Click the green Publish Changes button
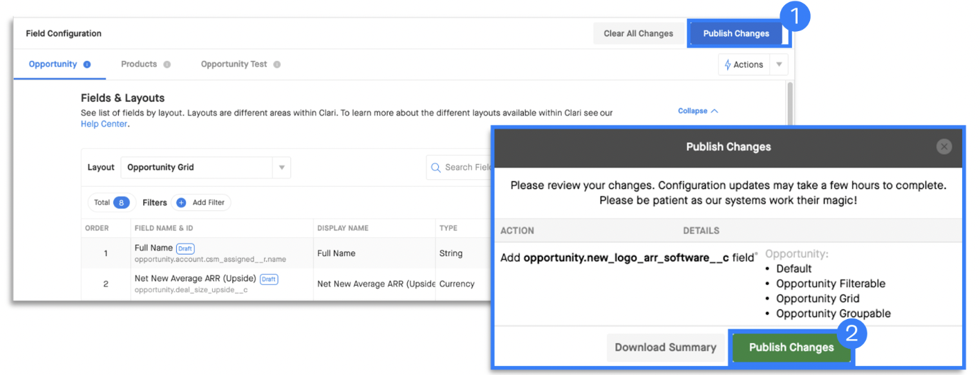The width and height of the screenshot is (980, 375). point(791,347)
